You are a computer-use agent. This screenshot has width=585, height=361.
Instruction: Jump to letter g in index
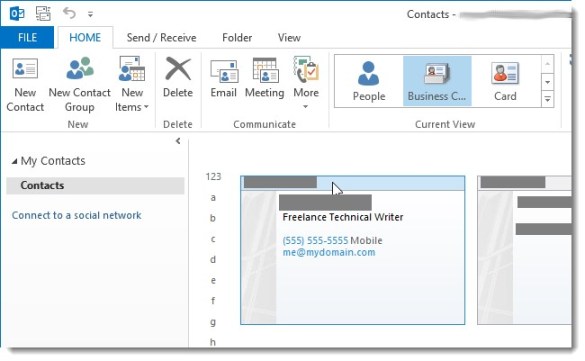point(213,321)
